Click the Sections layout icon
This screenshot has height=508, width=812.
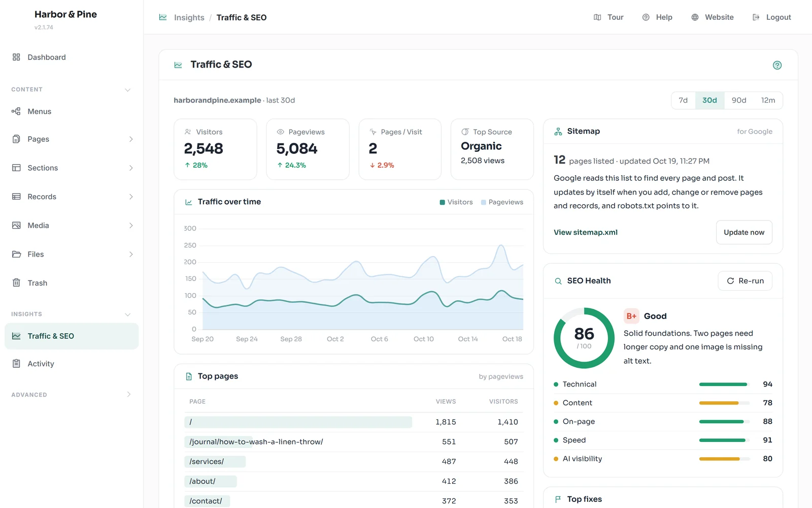[x=16, y=168]
